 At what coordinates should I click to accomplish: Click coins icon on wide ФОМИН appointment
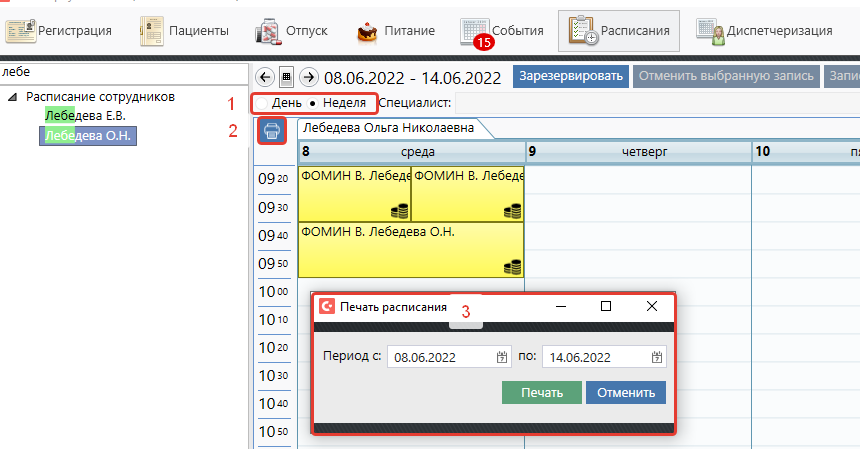point(511,266)
